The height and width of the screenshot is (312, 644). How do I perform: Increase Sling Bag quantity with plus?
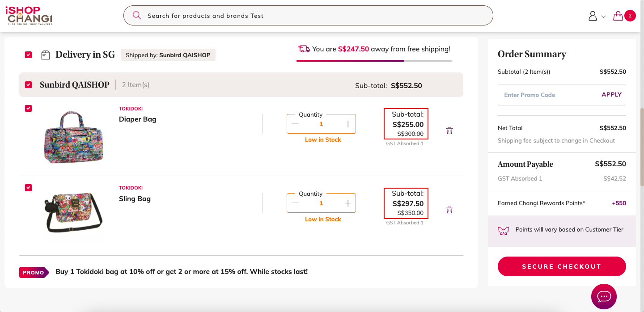click(x=348, y=203)
